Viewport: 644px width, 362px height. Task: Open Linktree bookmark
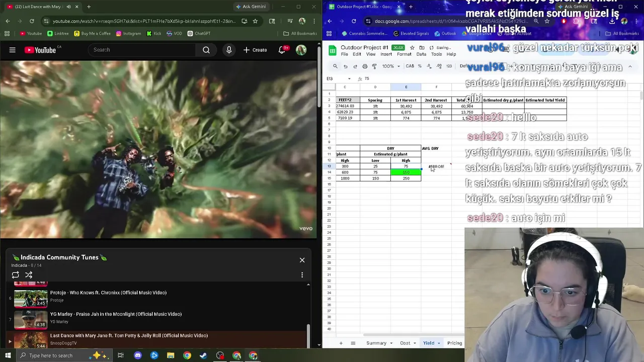coord(58,34)
